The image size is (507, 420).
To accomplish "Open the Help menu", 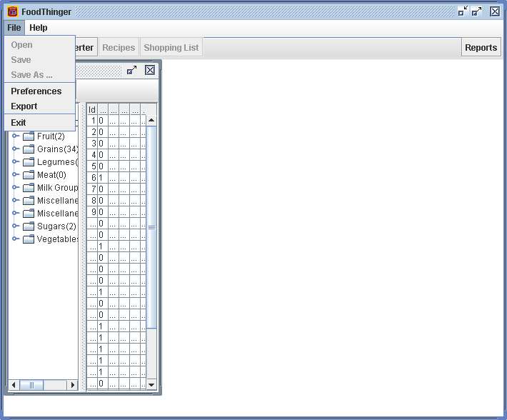I will 39,28.
